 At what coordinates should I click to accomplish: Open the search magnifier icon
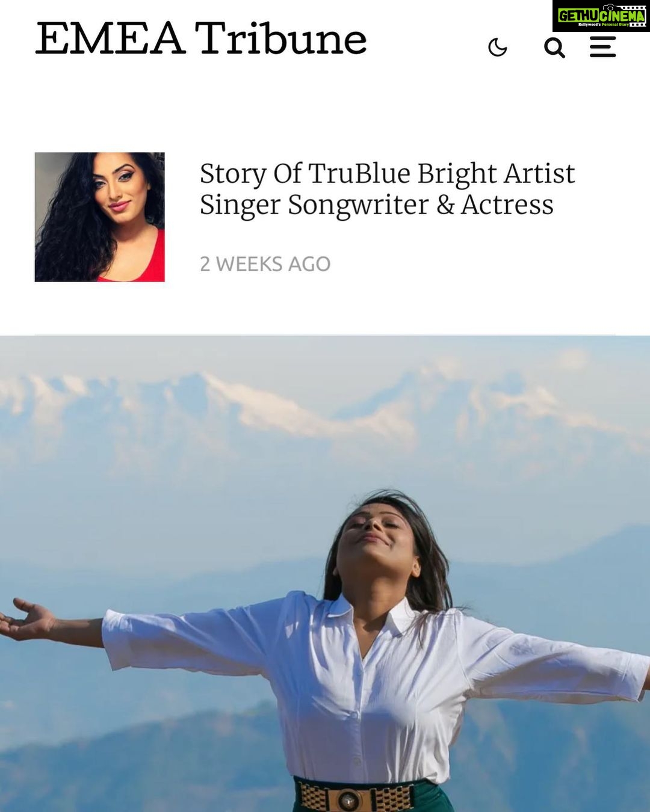click(554, 48)
